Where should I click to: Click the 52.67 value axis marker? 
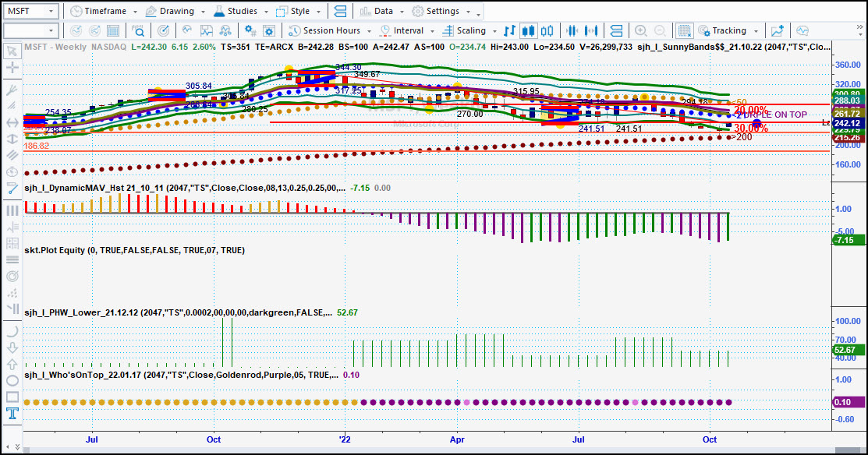(x=848, y=350)
